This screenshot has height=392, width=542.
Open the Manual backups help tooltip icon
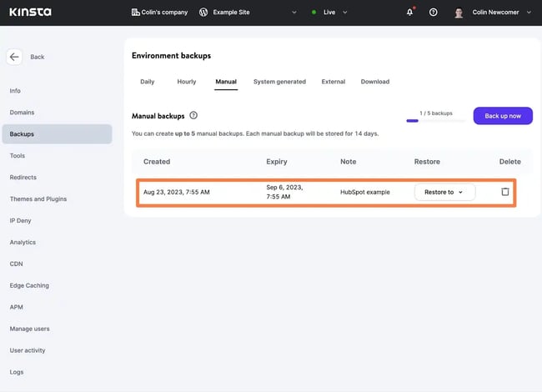coord(193,115)
